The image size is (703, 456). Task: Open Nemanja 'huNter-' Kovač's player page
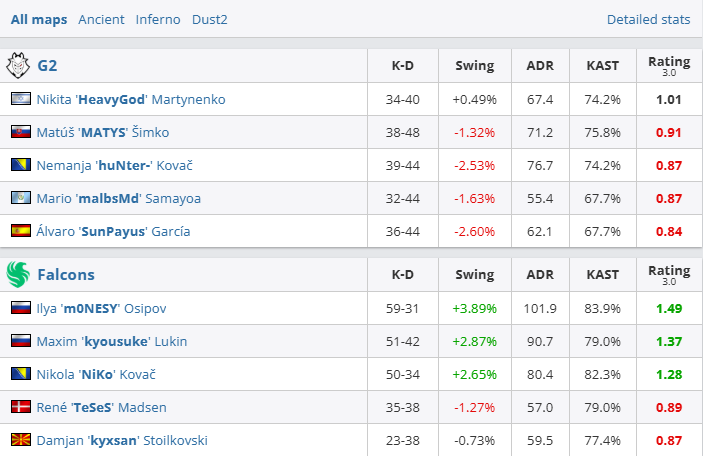click(x=108, y=165)
